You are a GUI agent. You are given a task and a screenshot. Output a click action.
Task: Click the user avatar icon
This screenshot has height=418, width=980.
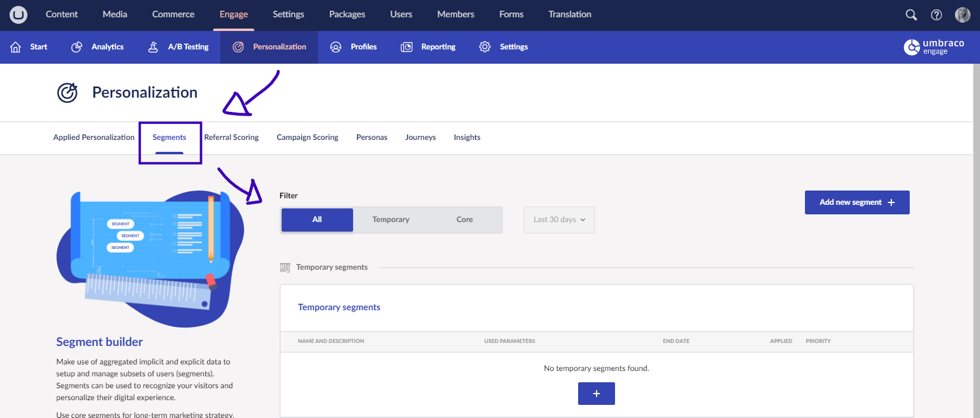tap(962, 15)
